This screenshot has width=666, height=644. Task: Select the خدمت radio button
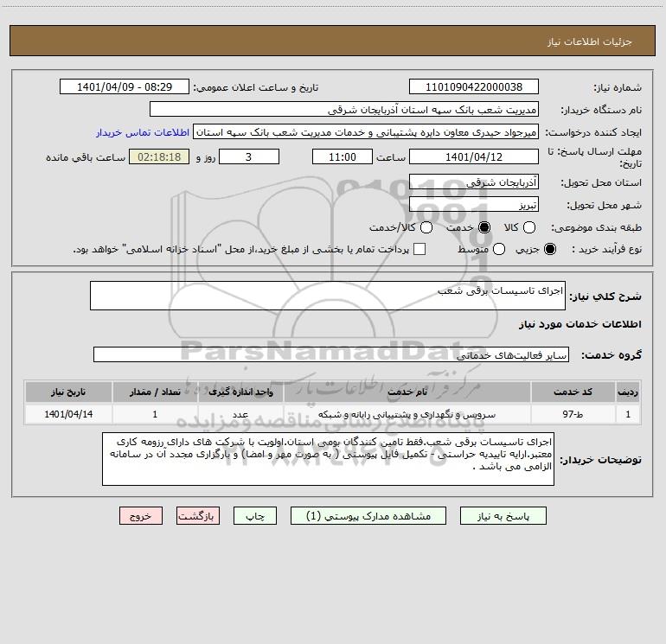click(x=483, y=227)
